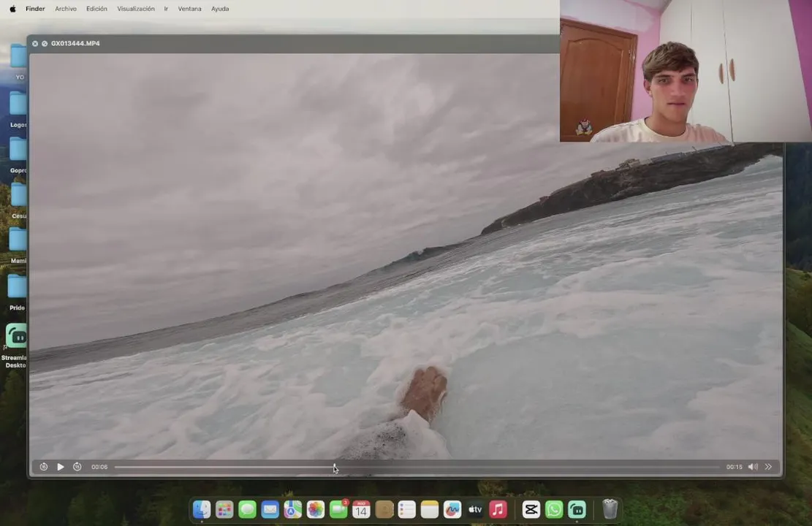Expand more player options with double chevron
Viewport: 812px width, 526px height.
tap(768, 467)
